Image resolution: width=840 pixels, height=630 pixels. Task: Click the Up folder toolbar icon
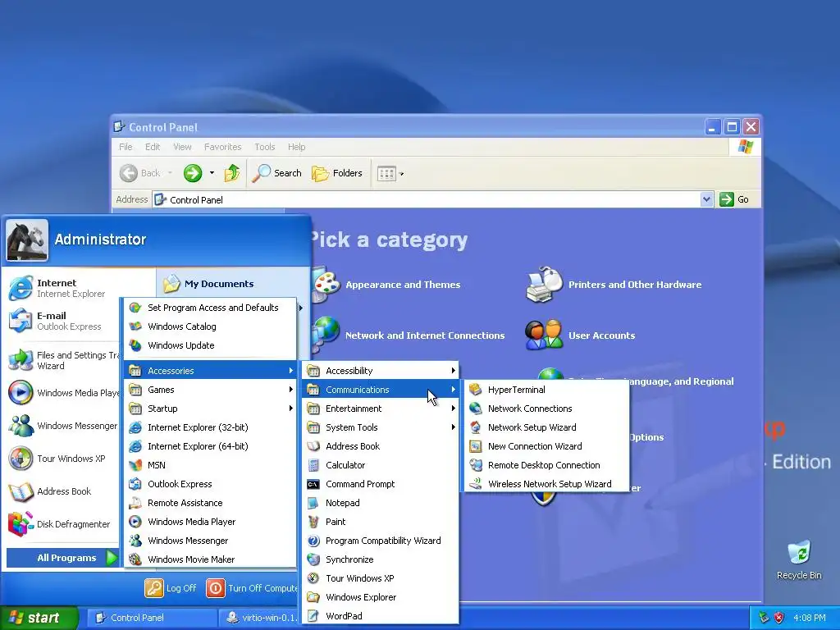pyautogui.click(x=232, y=172)
